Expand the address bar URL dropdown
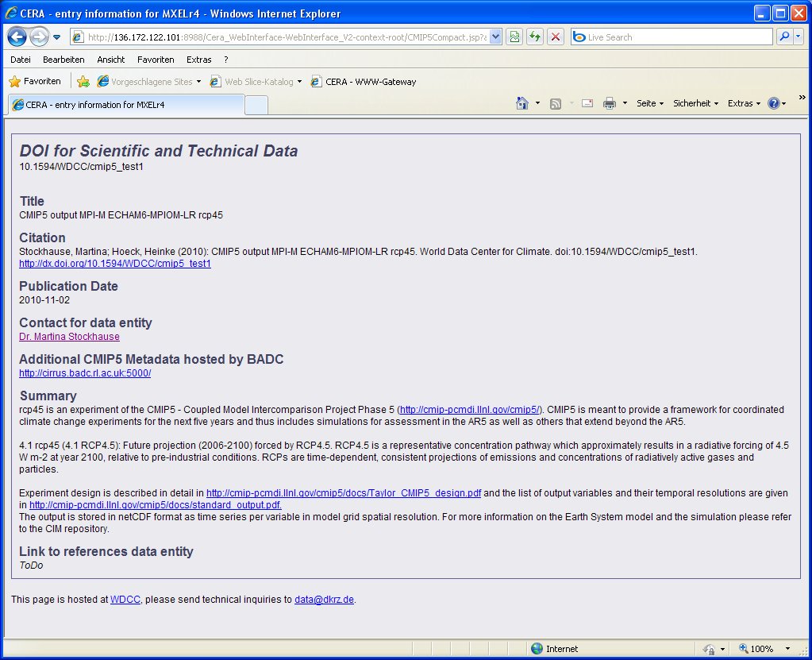 pyautogui.click(x=496, y=37)
